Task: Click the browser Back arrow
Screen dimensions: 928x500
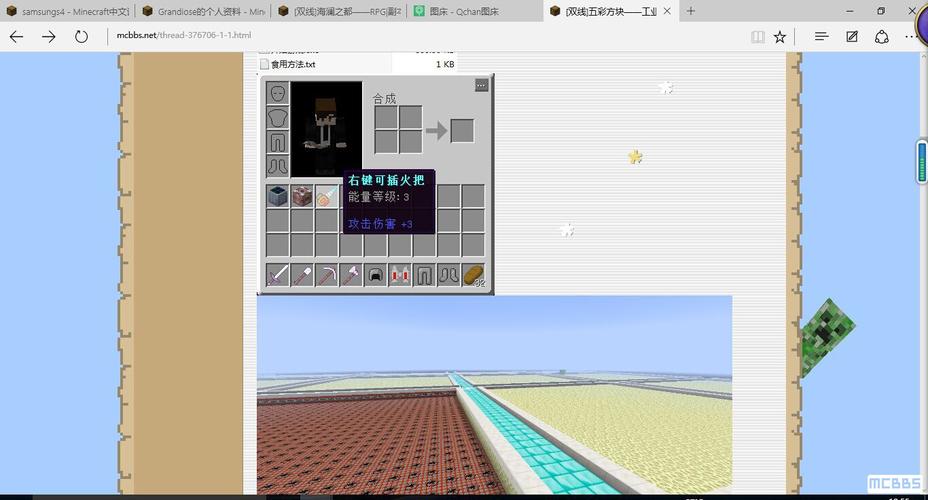Action: tap(16, 36)
